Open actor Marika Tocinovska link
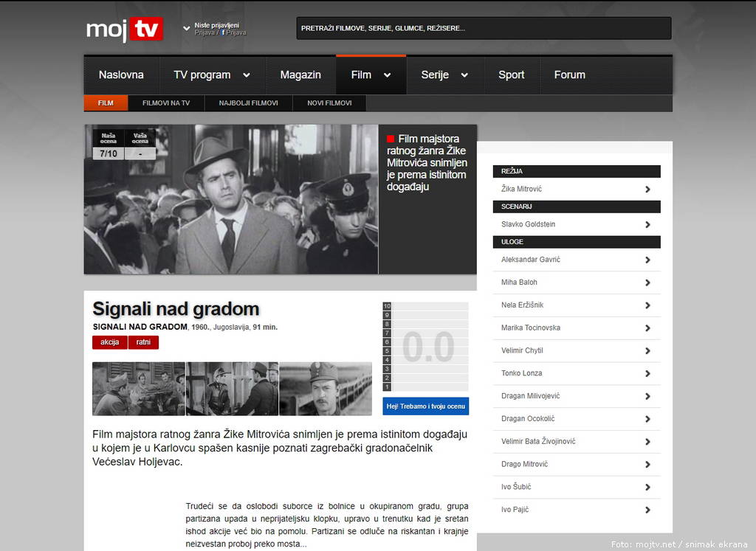This screenshot has width=756, height=551. [x=530, y=328]
